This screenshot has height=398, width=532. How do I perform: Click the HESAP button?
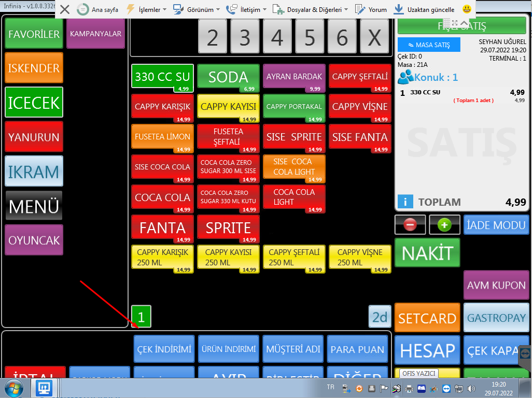[427, 350]
